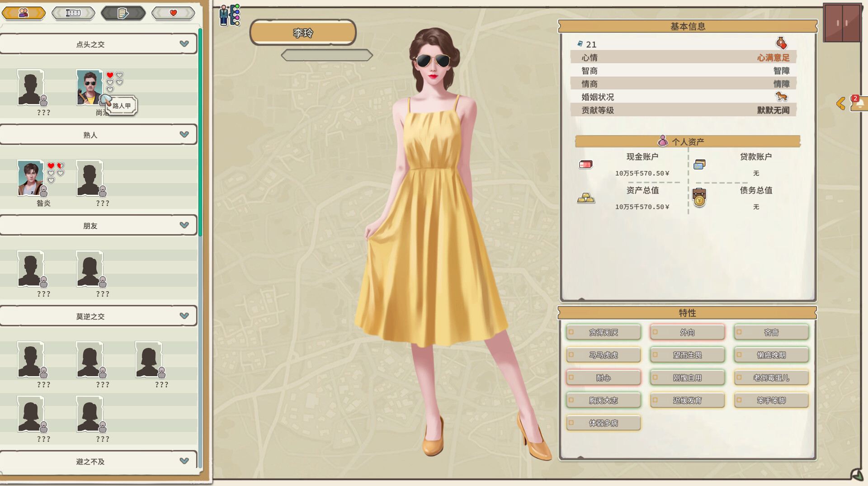Click the dog icon for marital status
Viewport: 868px width, 486px height.
coord(781,96)
